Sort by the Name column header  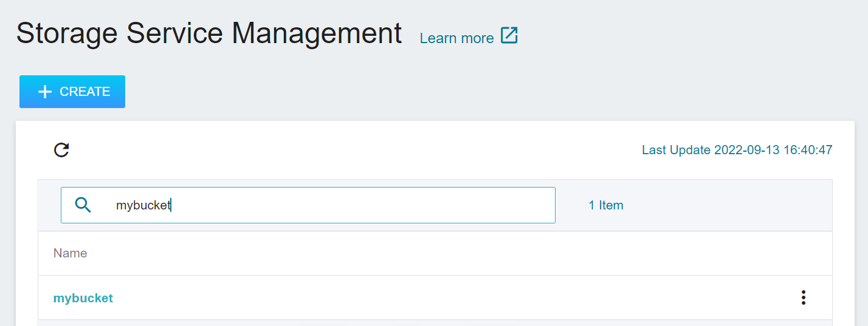point(70,253)
